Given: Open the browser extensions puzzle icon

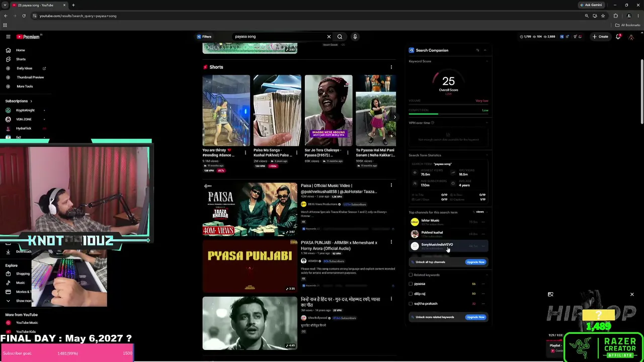Looking at the screenshot, I should (615, 16).
